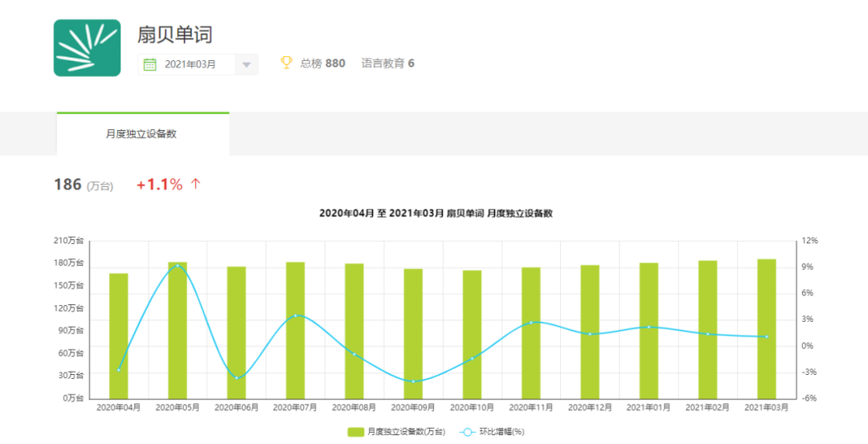Click the 2020年05月 x-axis label

pyautogui.click(x=178, y=408)
